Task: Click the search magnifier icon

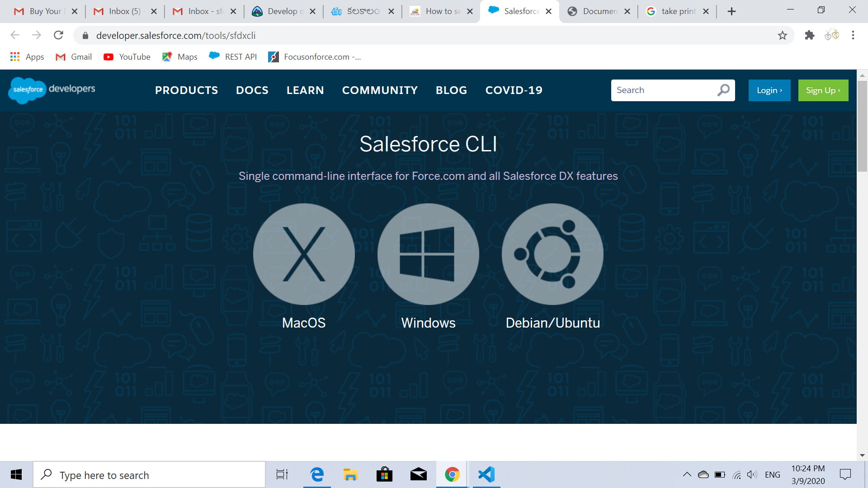Action: pyautogui.click(x=723, y=90)
